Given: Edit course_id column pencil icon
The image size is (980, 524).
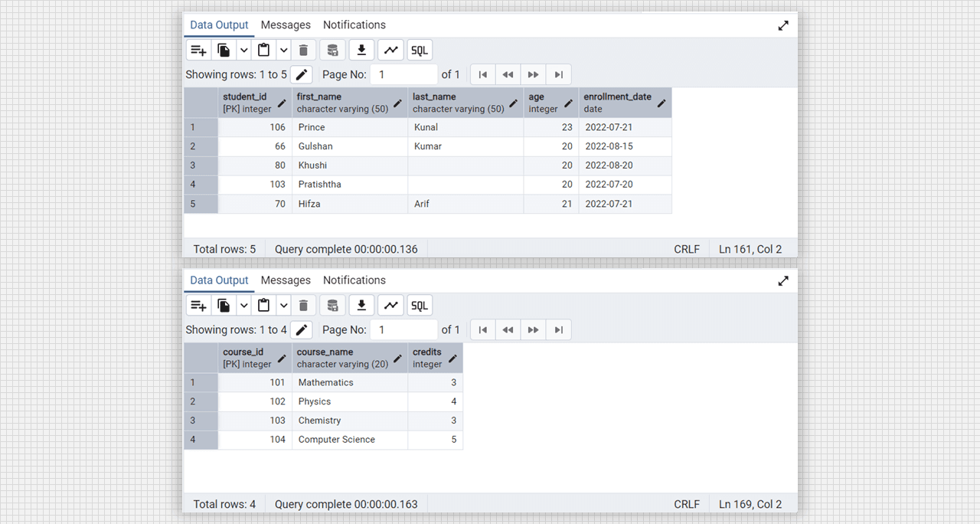Looking at the screenshot, I should 282,358.
